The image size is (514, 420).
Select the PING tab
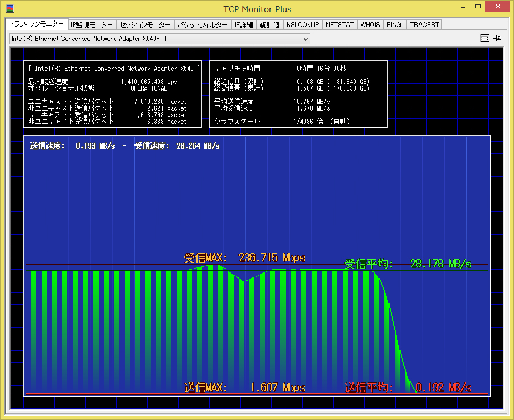point(394,25)
